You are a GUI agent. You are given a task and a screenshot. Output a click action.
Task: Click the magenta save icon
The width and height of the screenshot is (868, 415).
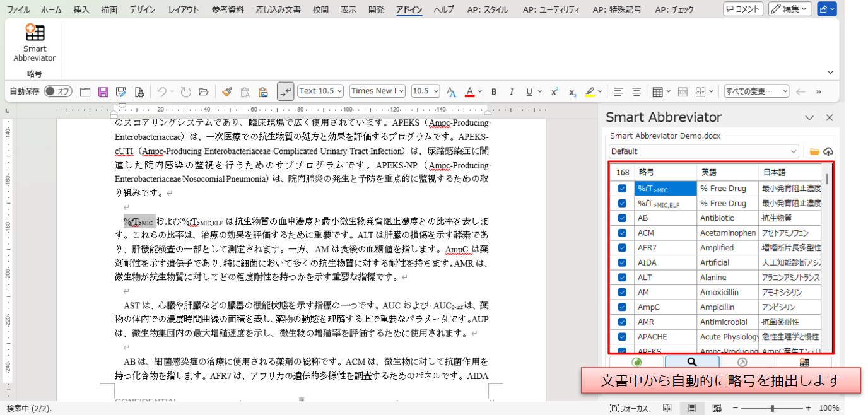[103, 92]
